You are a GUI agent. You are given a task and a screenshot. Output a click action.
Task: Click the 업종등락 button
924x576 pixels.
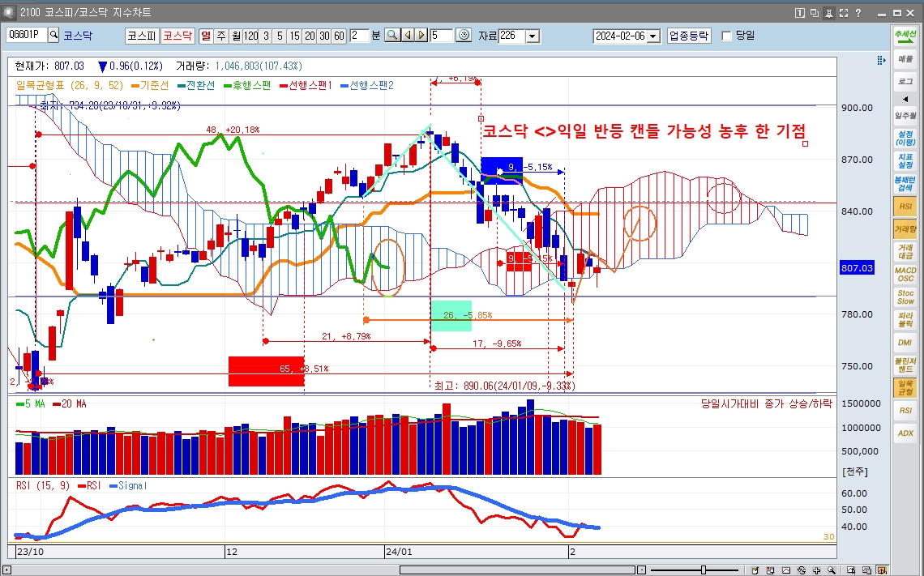689,36
